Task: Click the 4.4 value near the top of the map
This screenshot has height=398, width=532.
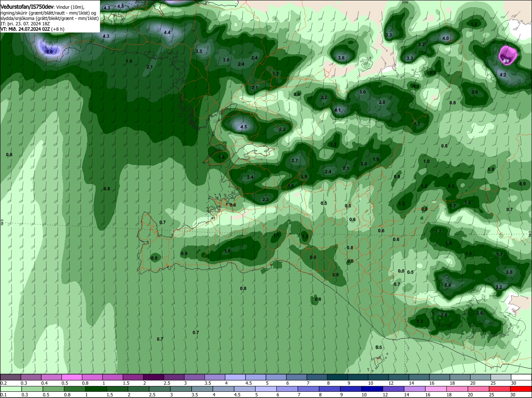Action: click(x=167, y=32)
